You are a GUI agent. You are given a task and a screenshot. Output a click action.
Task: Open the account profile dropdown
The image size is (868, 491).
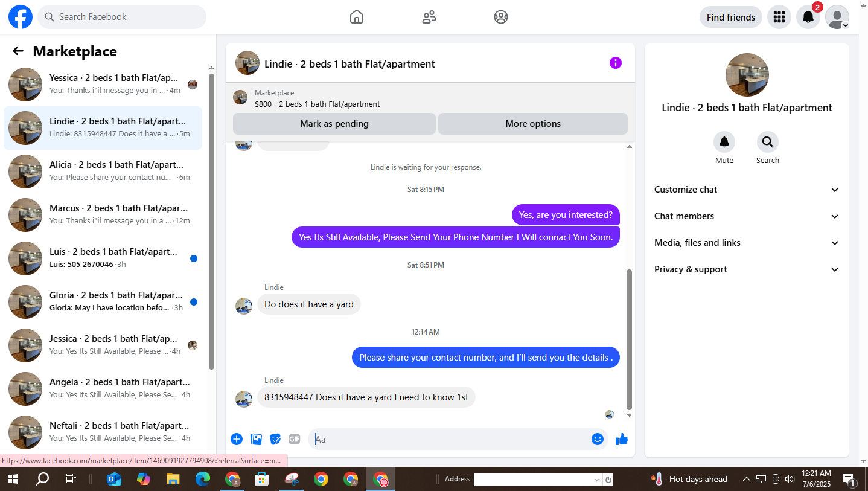tap(837, 17)
